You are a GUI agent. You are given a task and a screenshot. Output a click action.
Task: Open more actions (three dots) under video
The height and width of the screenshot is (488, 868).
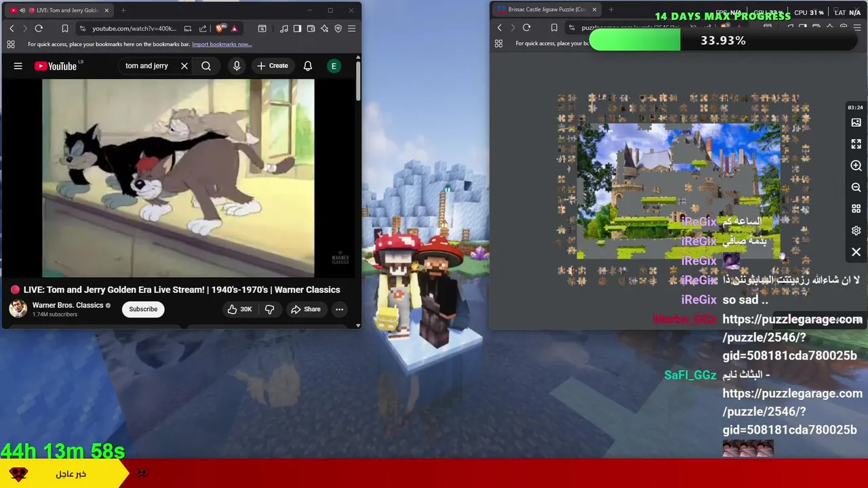pyautogui.click(x=339, y=309)
